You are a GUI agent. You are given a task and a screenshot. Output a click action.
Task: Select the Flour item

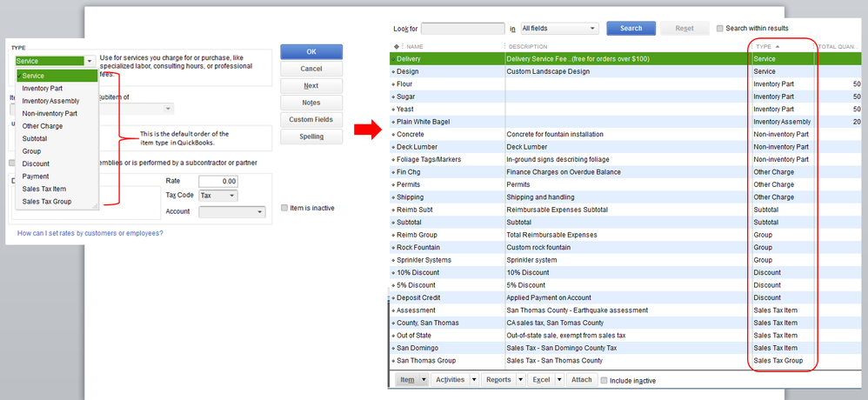pyautogui.click(x=404, y=84)
